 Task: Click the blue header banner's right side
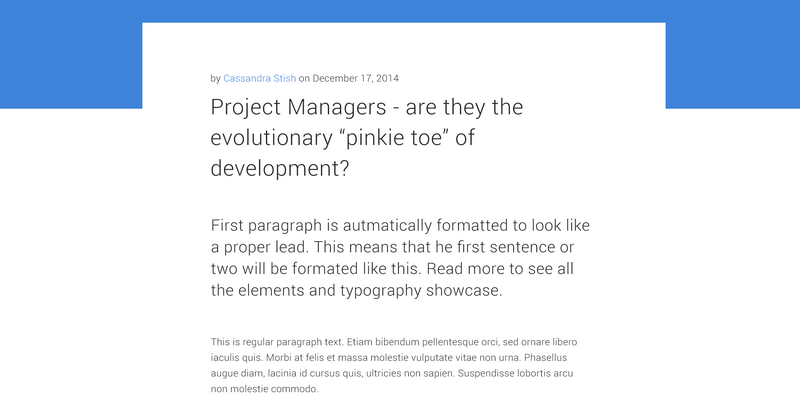[732, 54]
